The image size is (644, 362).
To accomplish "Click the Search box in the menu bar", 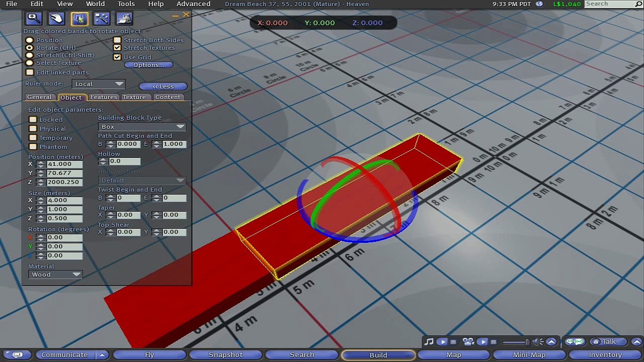I will coord(614,4).
